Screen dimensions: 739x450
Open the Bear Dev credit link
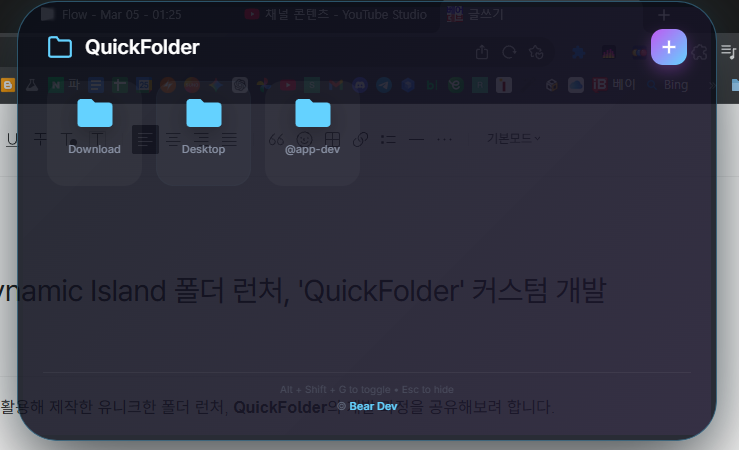point(373,406)
